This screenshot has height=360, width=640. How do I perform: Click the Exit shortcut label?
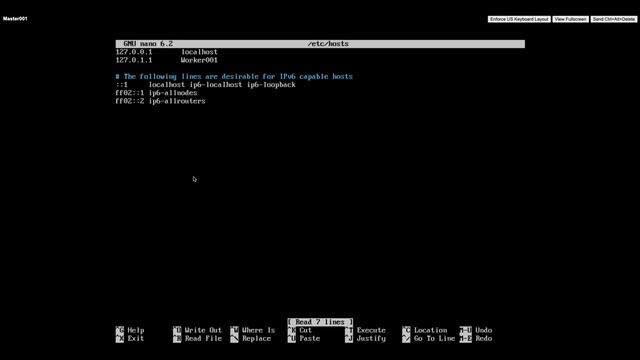pyautogui.click(x=136, y=338)
